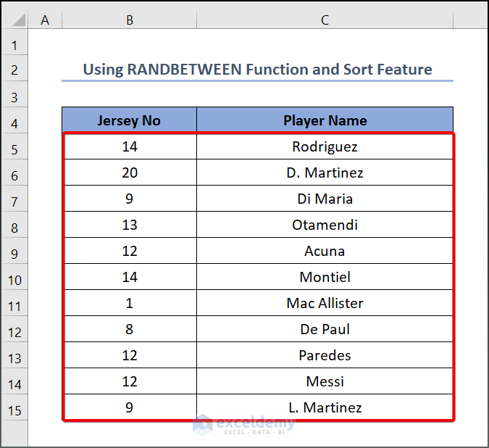Select the cell containing Rodriguez
Screen dimensions: 489x448
(x=325, y=146)
